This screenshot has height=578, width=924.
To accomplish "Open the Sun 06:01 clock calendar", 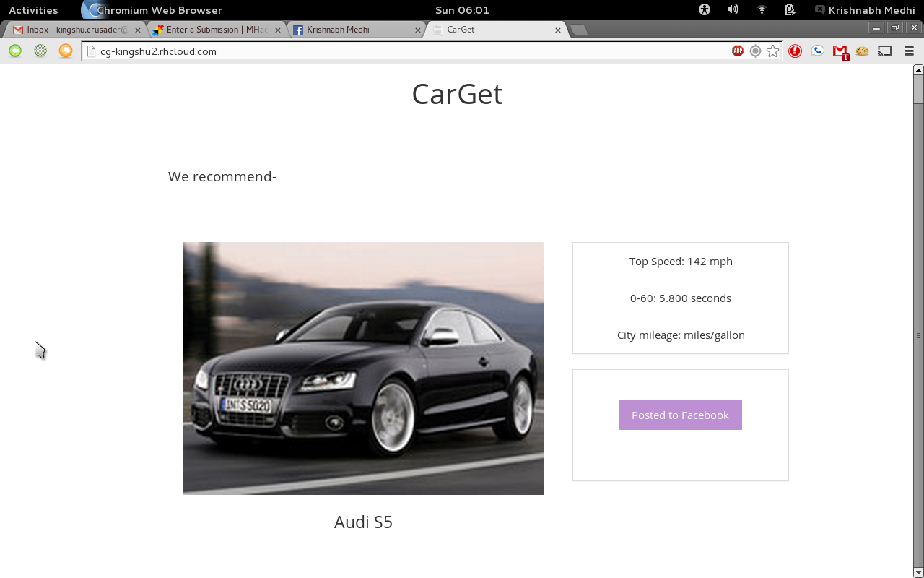I will coord(462,10).
